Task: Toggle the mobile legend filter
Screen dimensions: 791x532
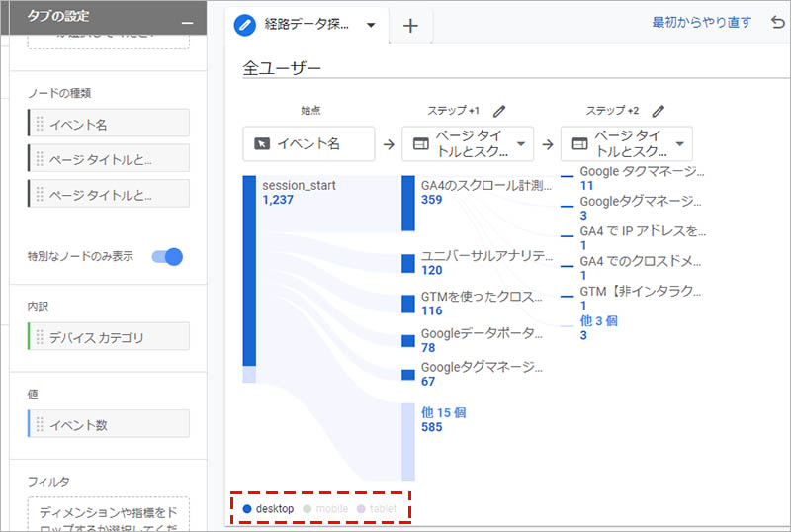Action: (324, 509)
